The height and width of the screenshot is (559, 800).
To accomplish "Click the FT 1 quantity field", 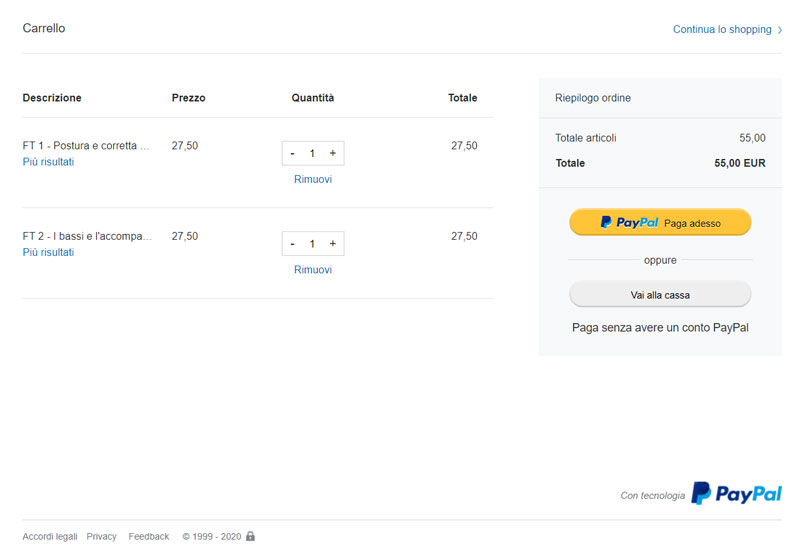I will click(312, 153).
